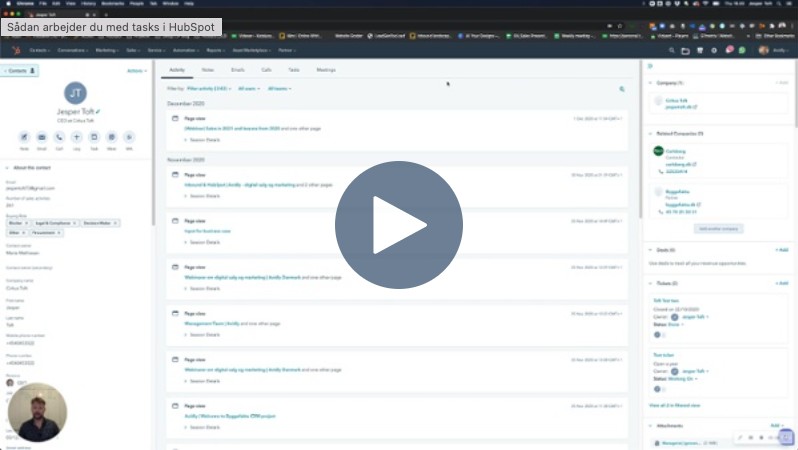This screenshot has width=798, height=450.
Task: Click the Add link in the Deals section
Action: click(781, 250)
